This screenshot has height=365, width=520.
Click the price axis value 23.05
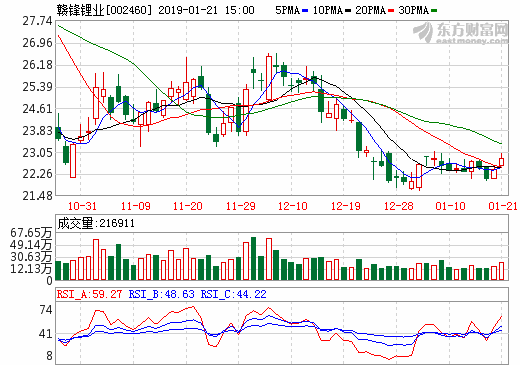37,153
